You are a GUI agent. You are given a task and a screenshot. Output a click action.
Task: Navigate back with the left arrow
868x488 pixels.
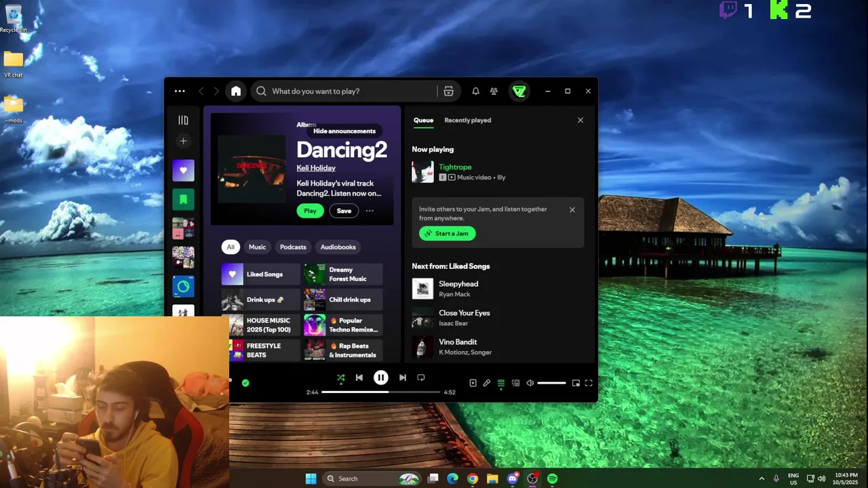pyautogui.click(x=201, y=91)
